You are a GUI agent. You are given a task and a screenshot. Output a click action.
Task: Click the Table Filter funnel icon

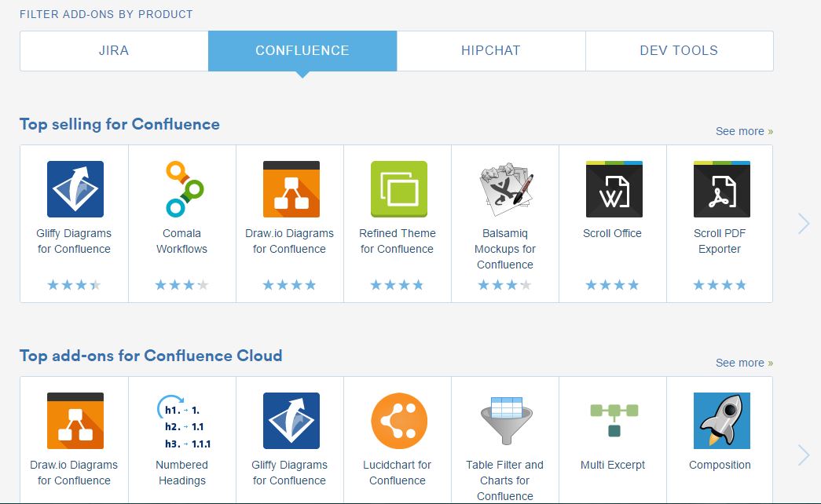click(506, 421)
